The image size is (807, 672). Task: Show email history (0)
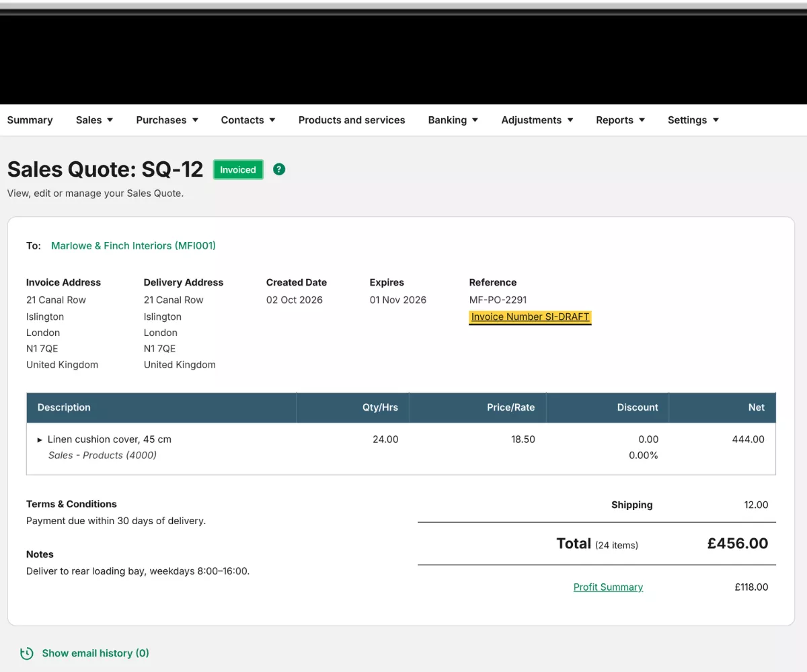point(95,653)
